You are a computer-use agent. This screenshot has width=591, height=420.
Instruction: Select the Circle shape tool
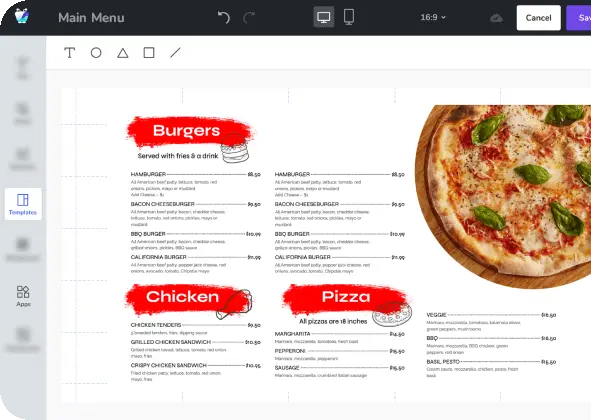96,53
